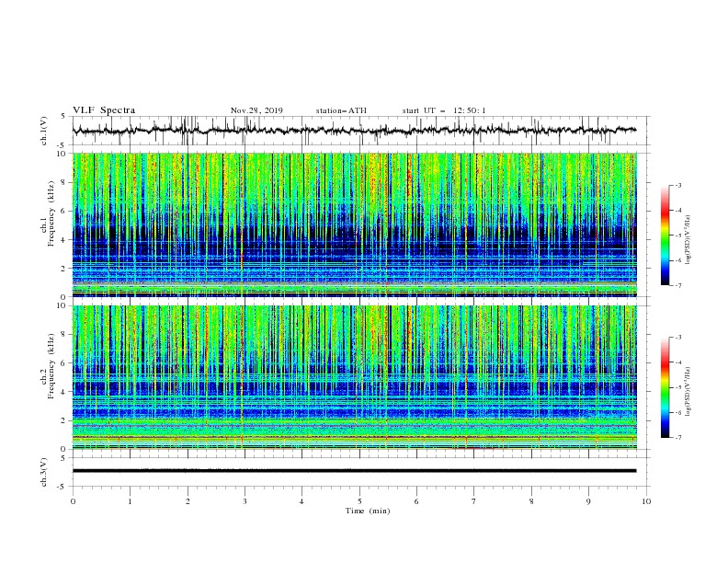
Task: Click time axis tick label "7"
Action: [x=474, y=501]
